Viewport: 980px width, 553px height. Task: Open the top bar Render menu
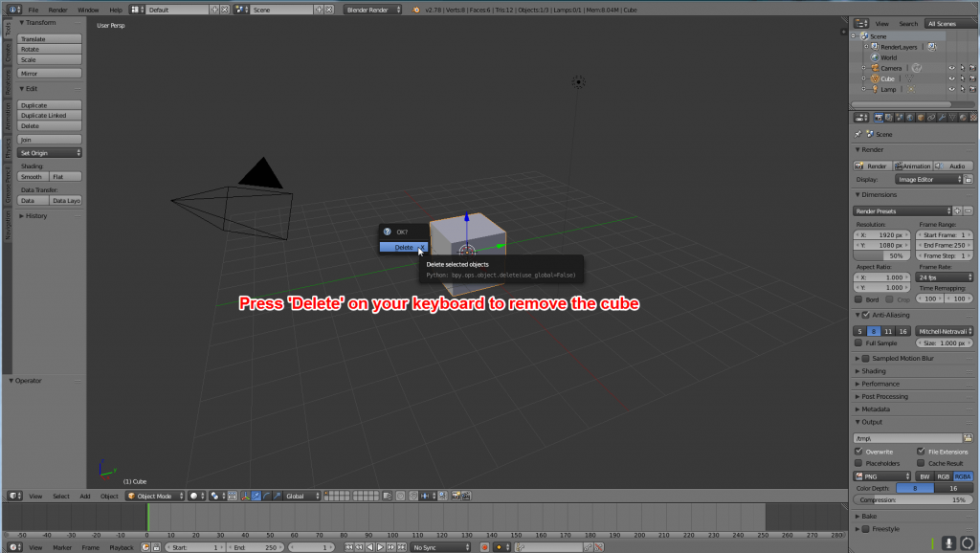(57, 10)
